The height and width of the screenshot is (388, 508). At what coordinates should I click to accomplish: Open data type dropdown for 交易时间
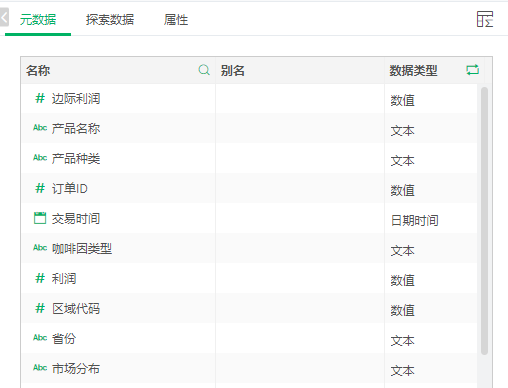(x=431, y=220)
